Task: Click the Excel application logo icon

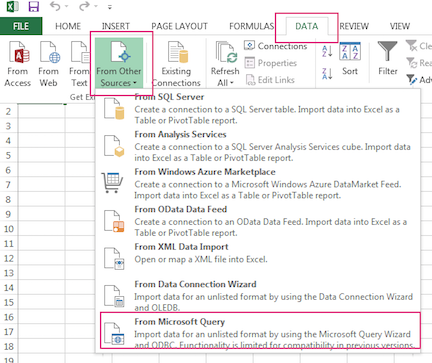Action: coord(13,6)
